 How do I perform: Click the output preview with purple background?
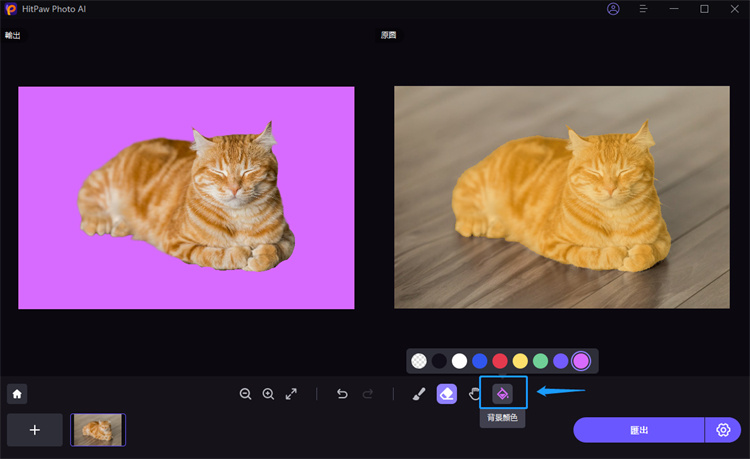(186, 197)
